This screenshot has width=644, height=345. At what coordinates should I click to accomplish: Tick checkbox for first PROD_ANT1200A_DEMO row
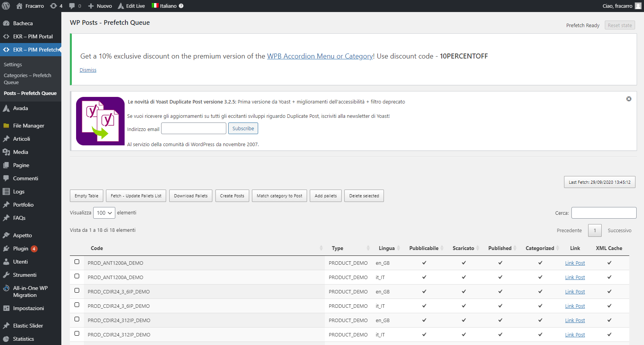coord(77,262)
